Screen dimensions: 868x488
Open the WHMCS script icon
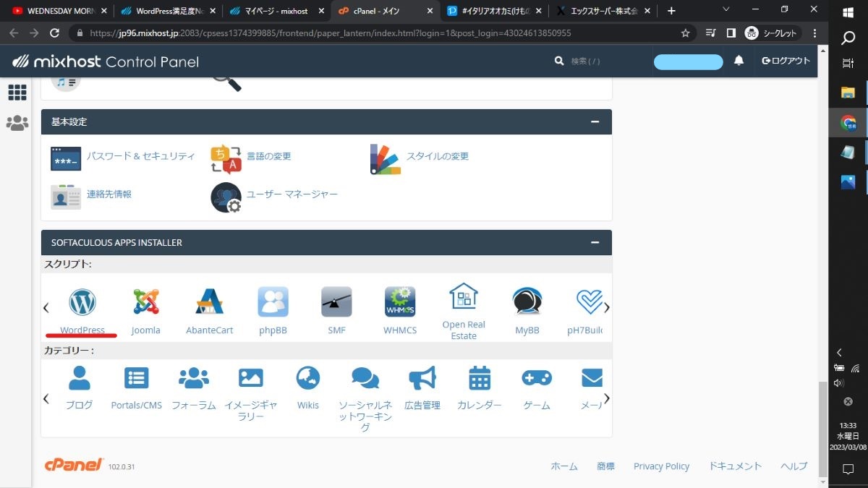[x=400, y=302]
